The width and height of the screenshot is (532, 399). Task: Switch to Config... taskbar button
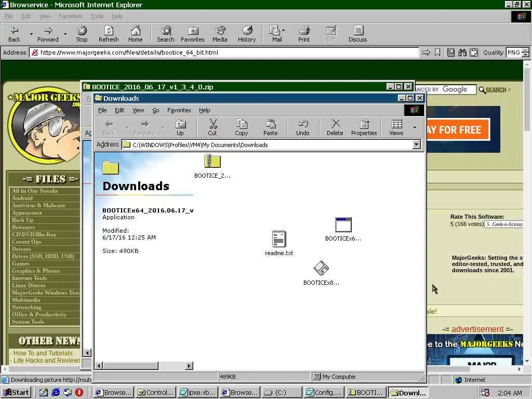pyautogui.click(x=324, y=393)
